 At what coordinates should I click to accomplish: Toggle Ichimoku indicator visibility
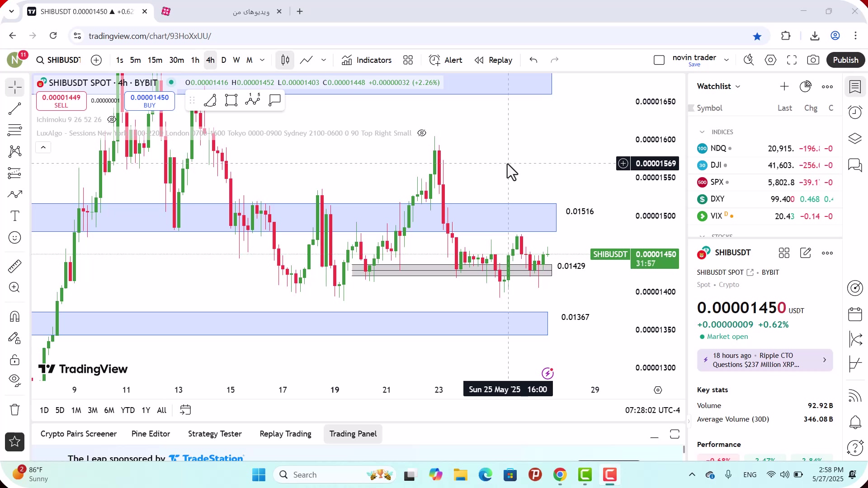pos(111,120)
